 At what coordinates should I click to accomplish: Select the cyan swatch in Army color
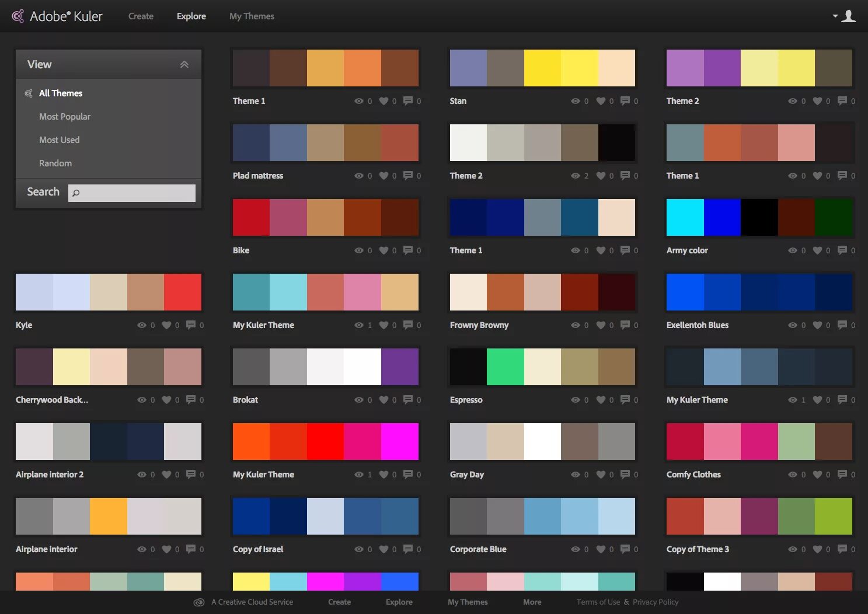685,217
